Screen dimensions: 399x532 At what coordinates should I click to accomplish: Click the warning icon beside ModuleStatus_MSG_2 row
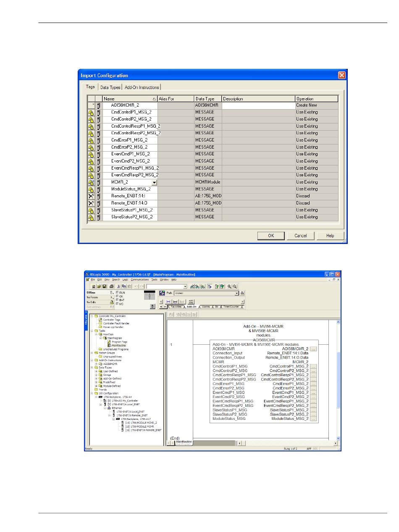(x=91, y=189)
